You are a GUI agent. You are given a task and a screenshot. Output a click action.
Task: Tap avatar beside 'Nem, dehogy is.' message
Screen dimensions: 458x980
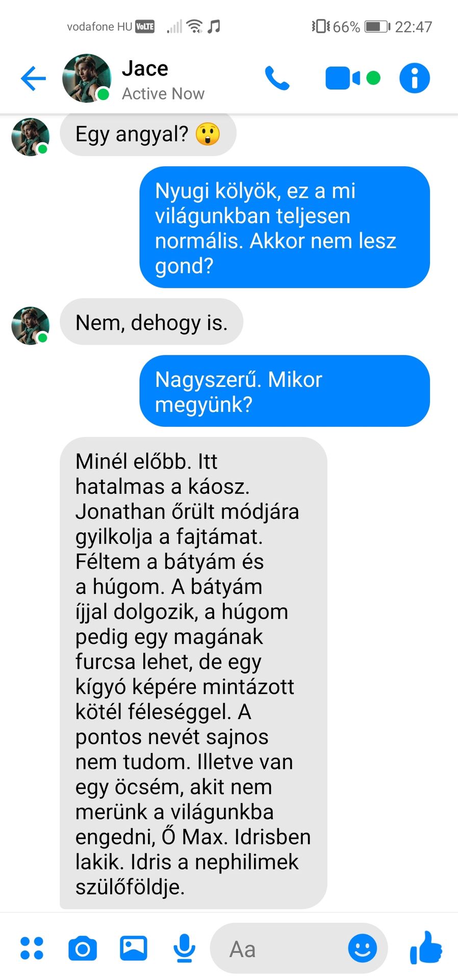[31, 325]
